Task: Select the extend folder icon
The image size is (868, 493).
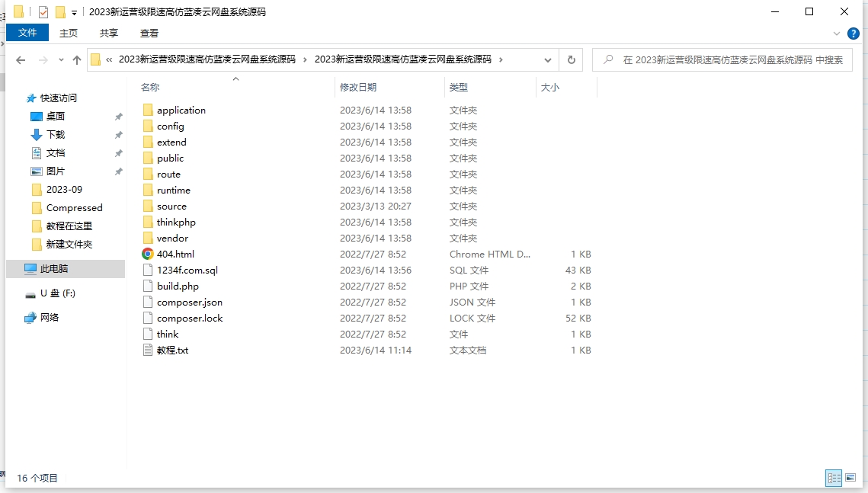Action: pos(148,142)
